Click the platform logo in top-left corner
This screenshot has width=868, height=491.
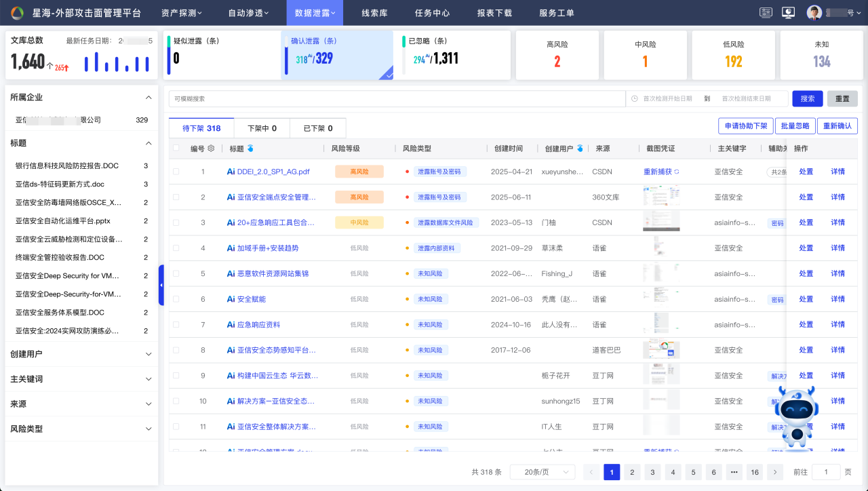tap(16, 13)
